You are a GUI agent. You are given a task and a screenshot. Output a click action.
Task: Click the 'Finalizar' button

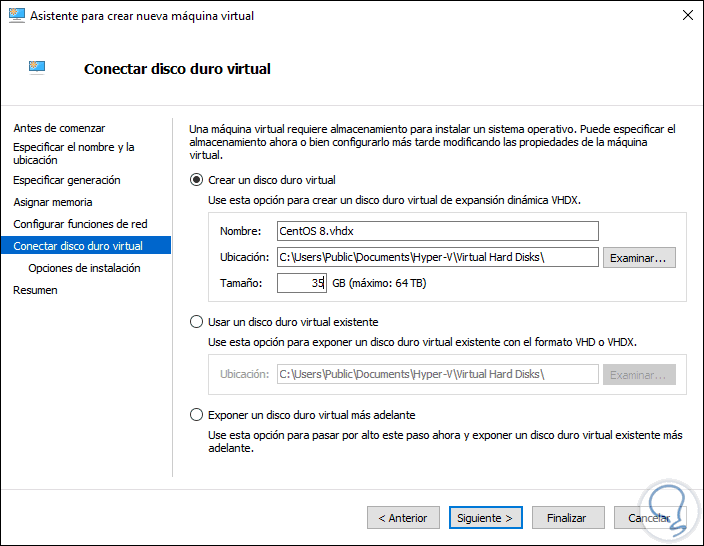point(567,518)
